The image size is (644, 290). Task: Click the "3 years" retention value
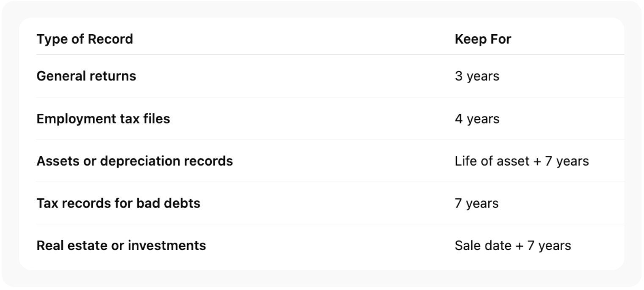477,76
